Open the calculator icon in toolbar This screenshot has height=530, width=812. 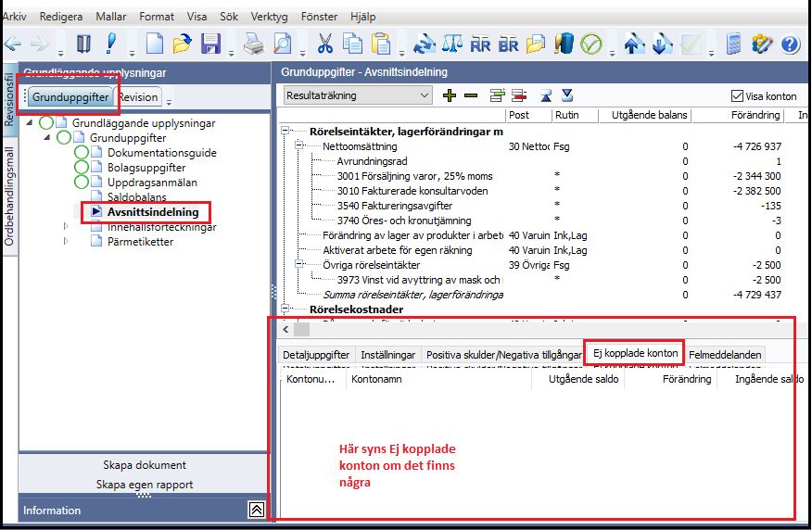point(733,44)
